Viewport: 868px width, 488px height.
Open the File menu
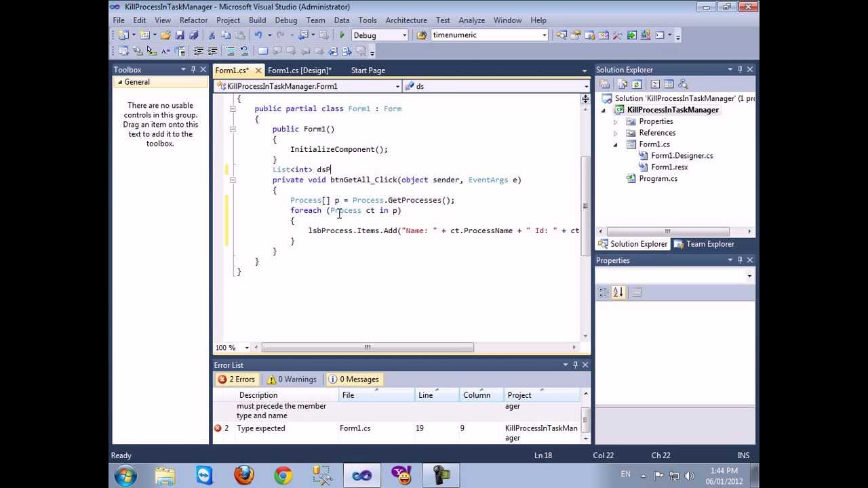(119, 20)
